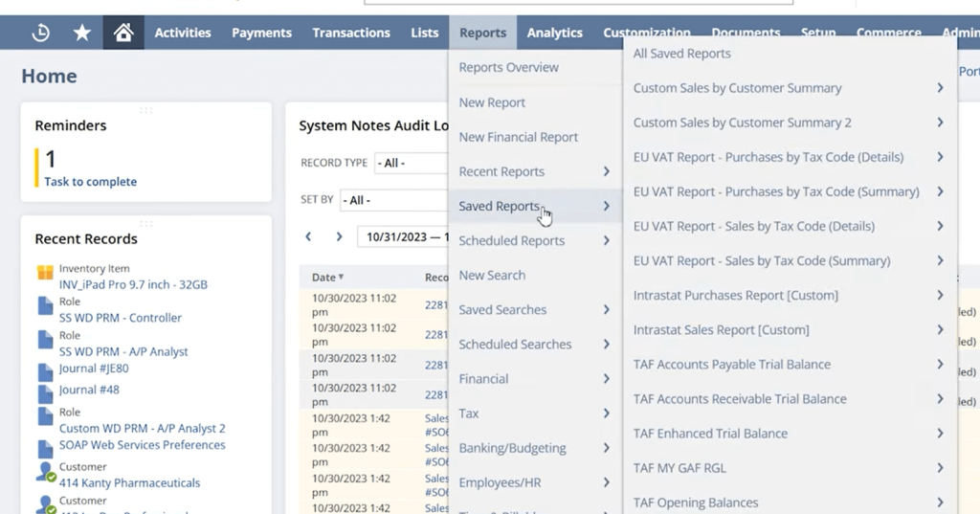This screenshot has height=514, width=980.
Task: Open the Reports menu
Action: 482,33
